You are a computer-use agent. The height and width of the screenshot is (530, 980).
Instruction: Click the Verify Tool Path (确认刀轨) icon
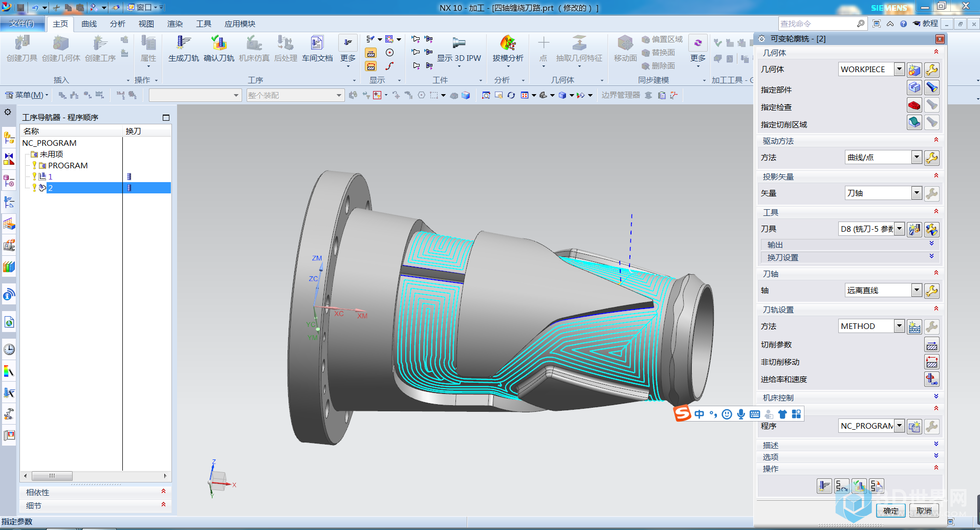pyautogui.click(x=219, y=43)
